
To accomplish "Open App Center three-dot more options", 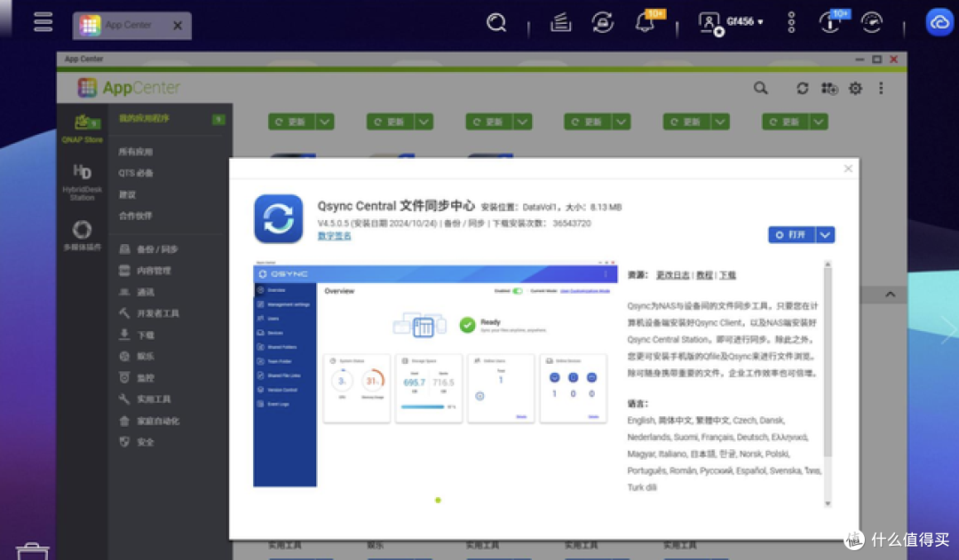I will [x=881, y=89].
